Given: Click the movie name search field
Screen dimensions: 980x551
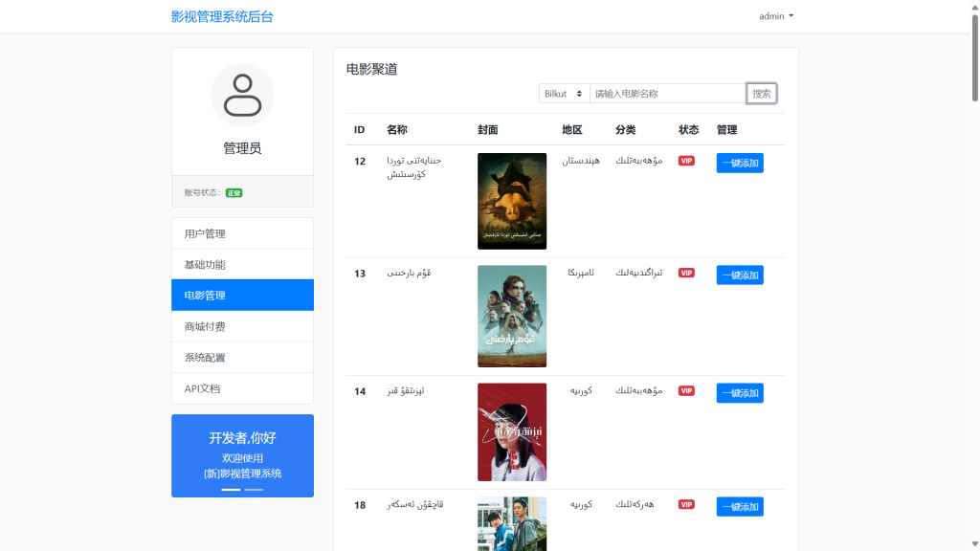Looking at the screenshot, I should click(667, 94).
